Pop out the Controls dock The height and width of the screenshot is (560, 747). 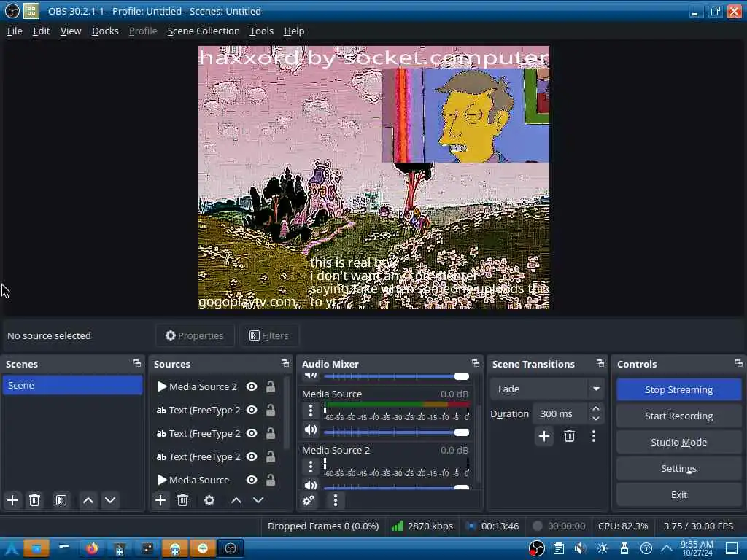[739, 363]
